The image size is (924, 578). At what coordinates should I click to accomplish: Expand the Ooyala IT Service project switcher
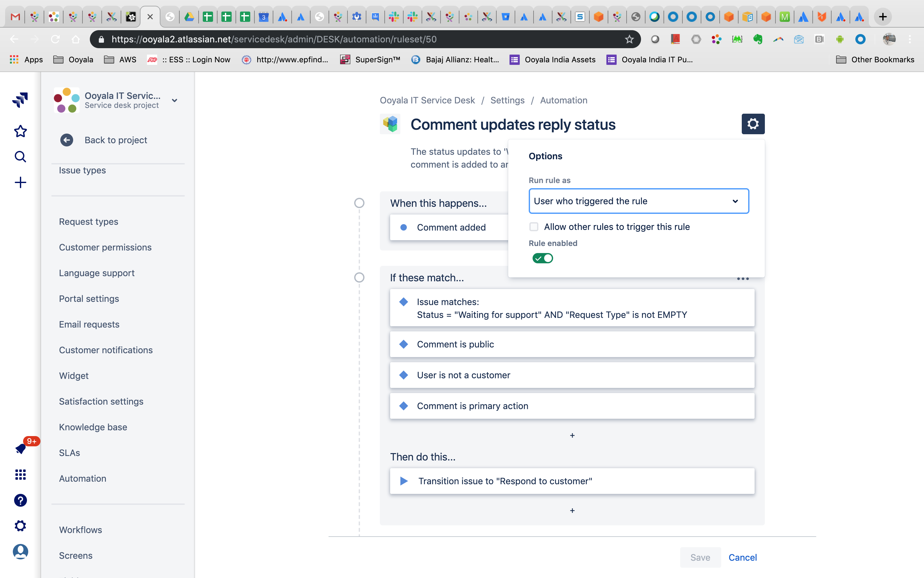point(175,101)
